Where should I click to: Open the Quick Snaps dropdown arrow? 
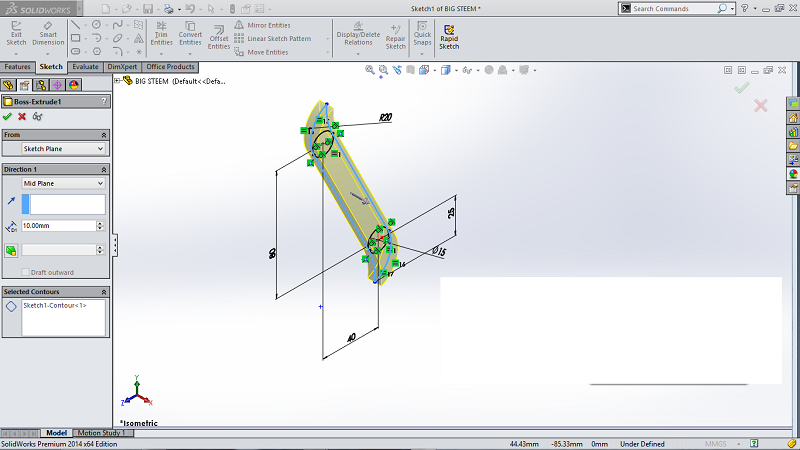coord(422,54)
